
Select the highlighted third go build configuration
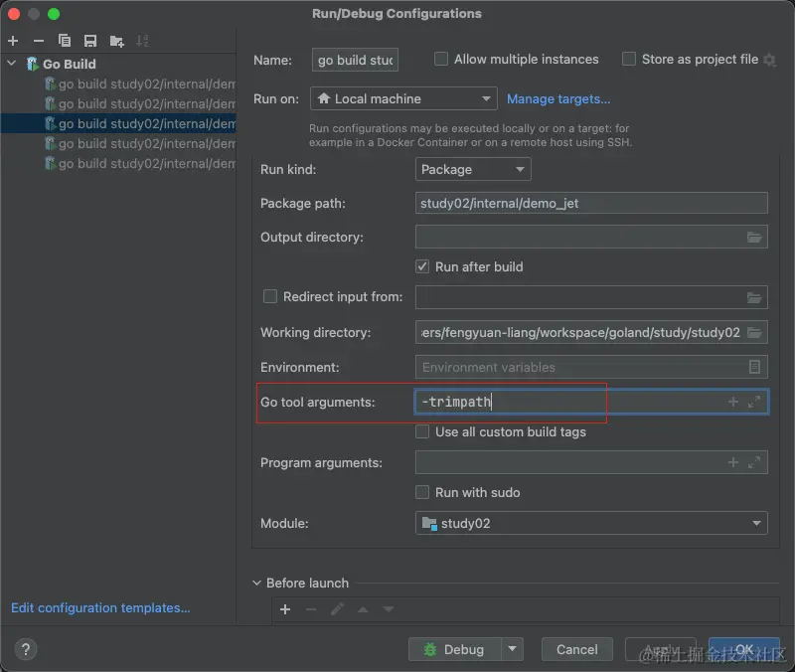118,123
